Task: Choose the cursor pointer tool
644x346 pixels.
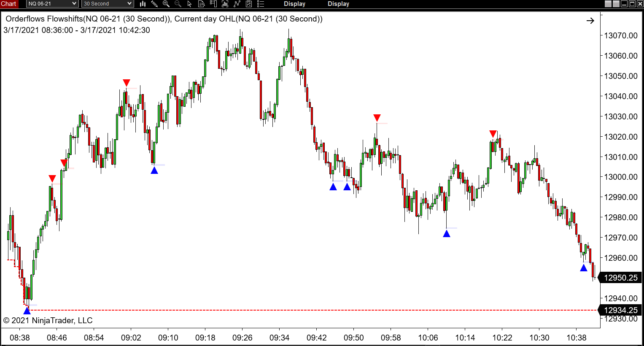Action: [x=189, y=4]
